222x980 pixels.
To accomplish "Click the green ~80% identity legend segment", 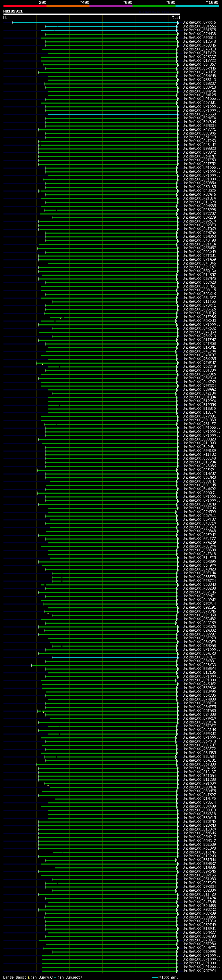I will pyautogui.click(x=154, y=6).
